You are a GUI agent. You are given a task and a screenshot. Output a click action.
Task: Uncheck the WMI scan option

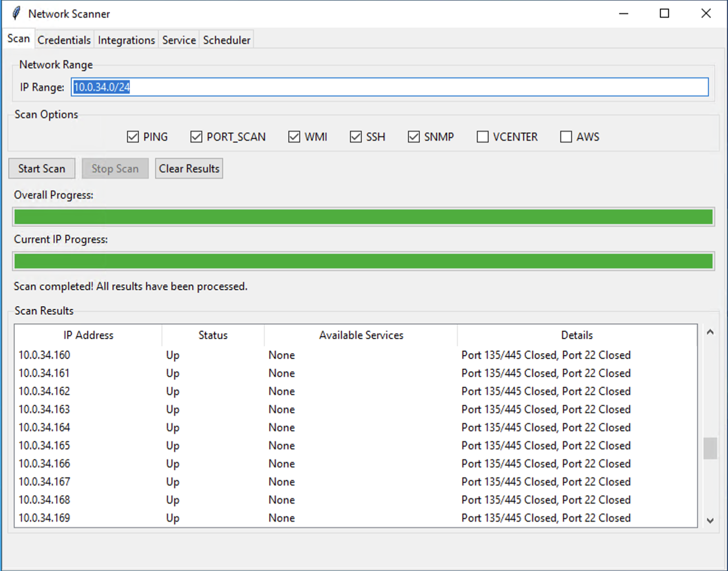(294, 137)
